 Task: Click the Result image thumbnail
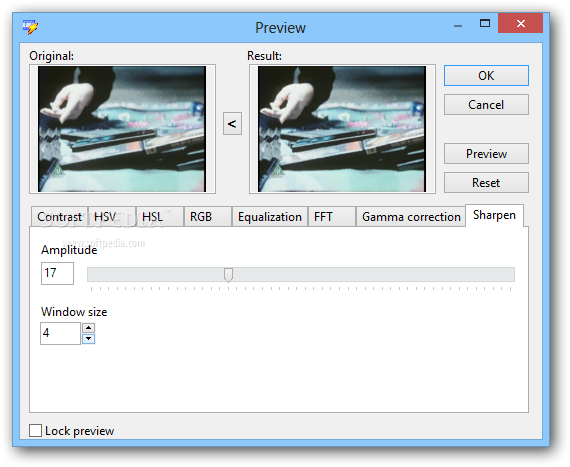pos(342,129)
